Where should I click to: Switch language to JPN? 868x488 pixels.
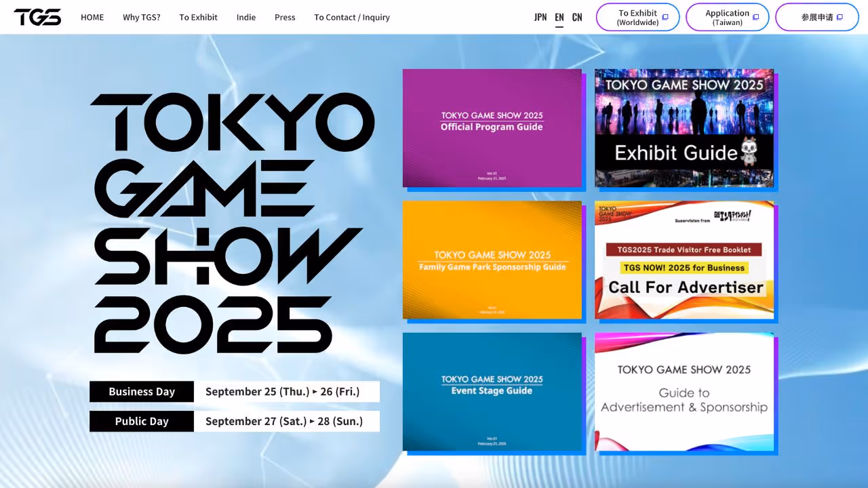point(540,18)
